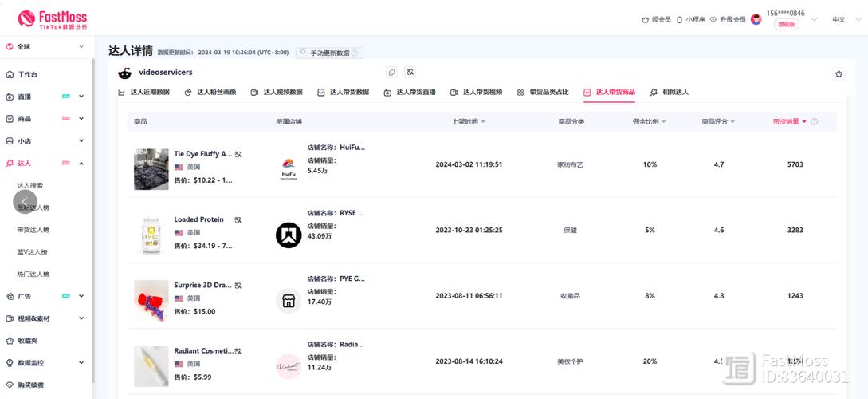The image size is (868, 399).
Task: Sort table by 佣金比例 column
Action: pyautogui.click(x=649, y=122)
